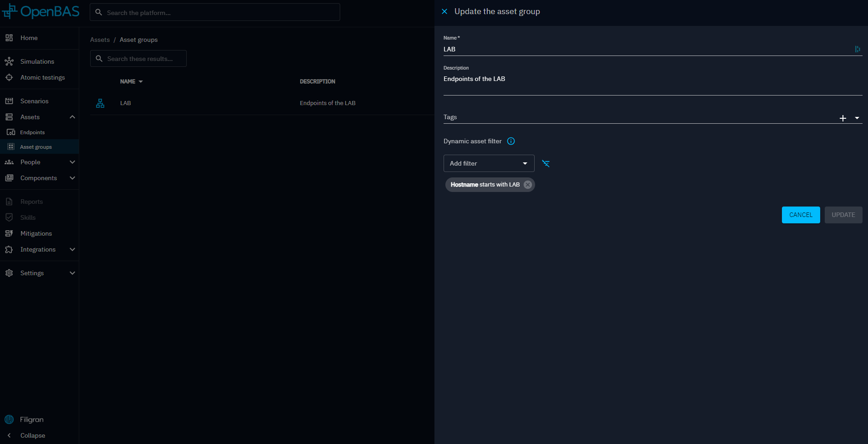Clear all filters with the filter-off icon

click(546, 163)
